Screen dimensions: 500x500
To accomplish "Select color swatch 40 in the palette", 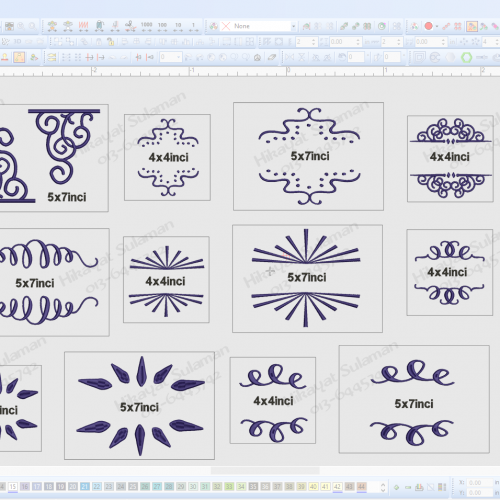I will [313, 487].
